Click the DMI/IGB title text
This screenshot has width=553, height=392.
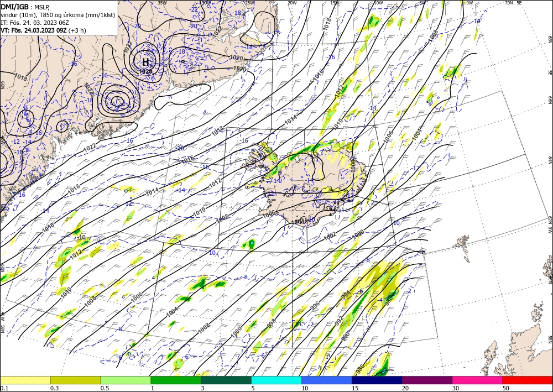[14, 6]
